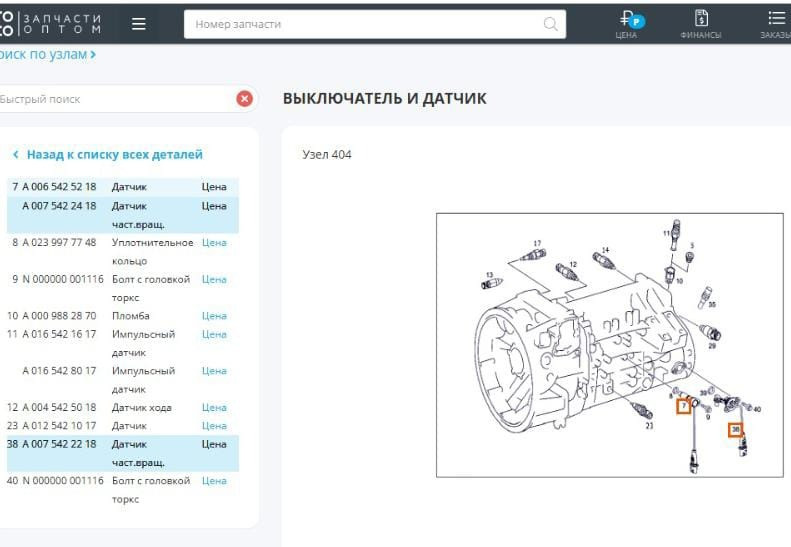Select part number A 004 542 50 18
This screenshot has width=791, height=547.
59,408
